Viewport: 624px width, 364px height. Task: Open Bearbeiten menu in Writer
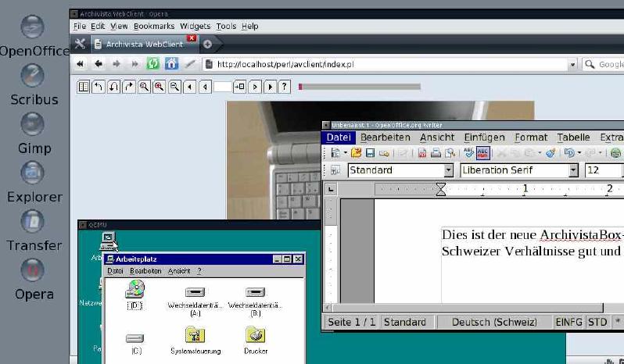pyautogui.click(x=386, y=137)
